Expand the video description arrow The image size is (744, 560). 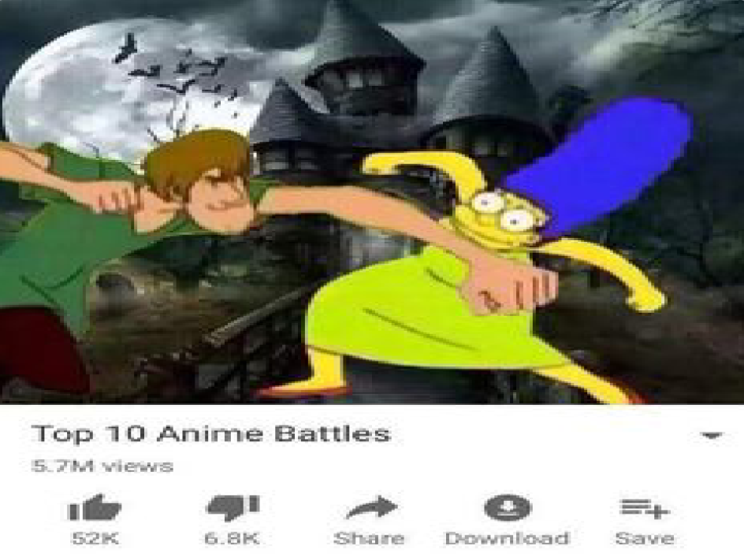(711, 436)
